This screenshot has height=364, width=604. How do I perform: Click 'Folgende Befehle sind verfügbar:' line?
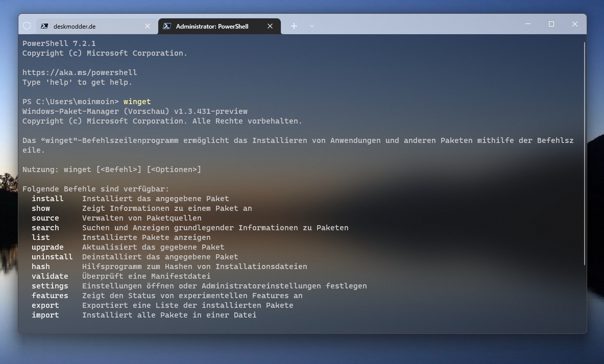pos(95,189)
